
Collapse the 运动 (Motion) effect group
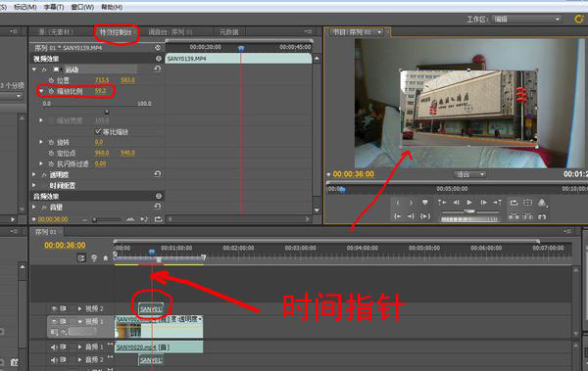(34, 70)
